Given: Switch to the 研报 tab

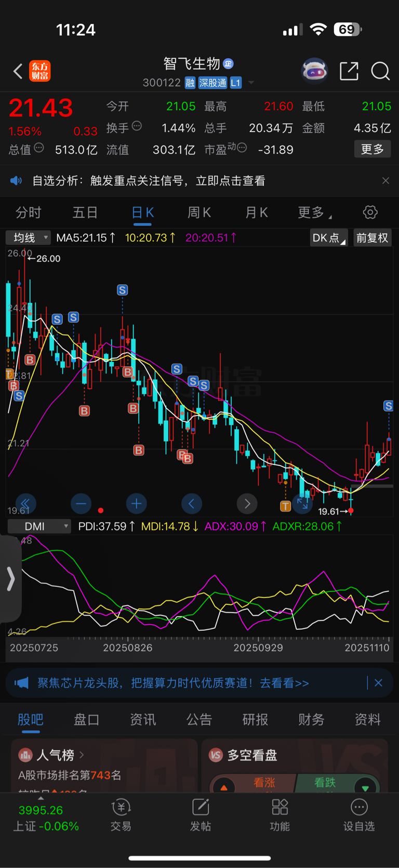Looking at the screenshot, I should coord(255,720).
